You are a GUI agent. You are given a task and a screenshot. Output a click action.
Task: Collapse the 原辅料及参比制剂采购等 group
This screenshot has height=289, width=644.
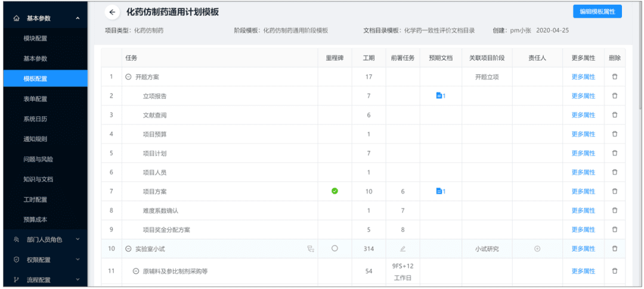click(x=136, y=271)
